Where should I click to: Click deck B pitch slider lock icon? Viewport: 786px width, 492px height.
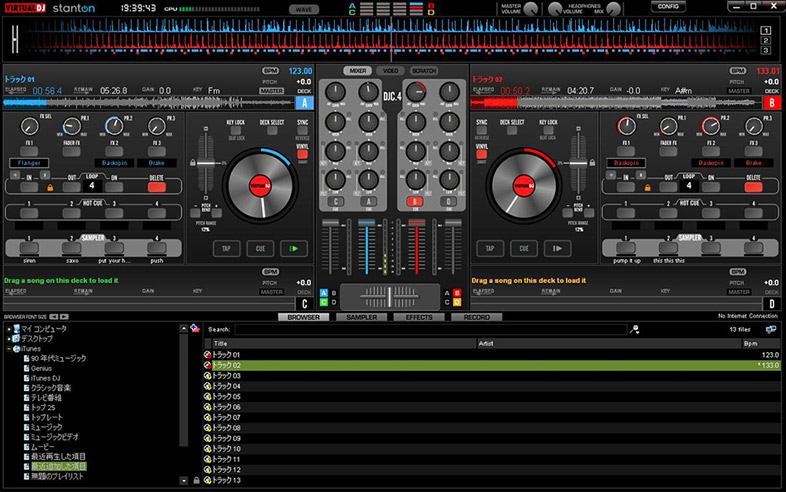[x=592, y=162]
